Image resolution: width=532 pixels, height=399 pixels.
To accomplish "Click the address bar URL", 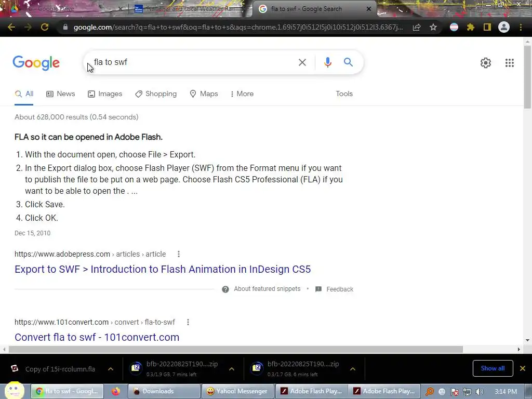I will pos(237,27).
